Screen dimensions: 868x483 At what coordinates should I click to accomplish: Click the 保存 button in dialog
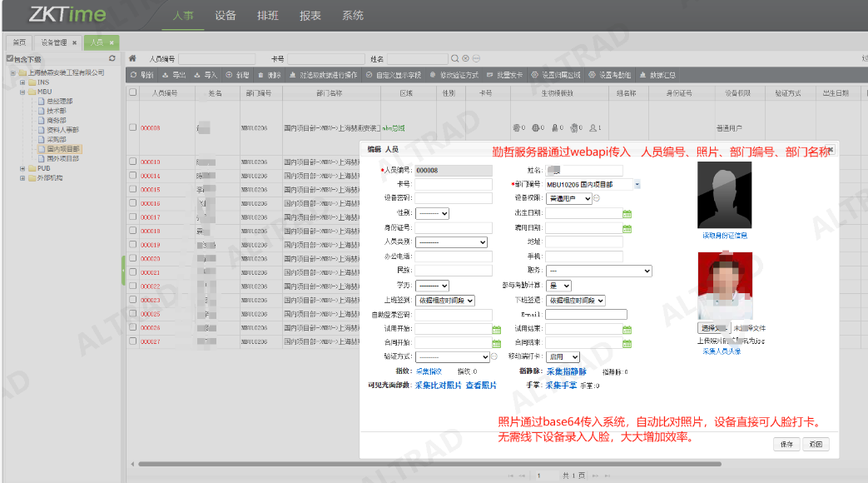tap(786, 444)
